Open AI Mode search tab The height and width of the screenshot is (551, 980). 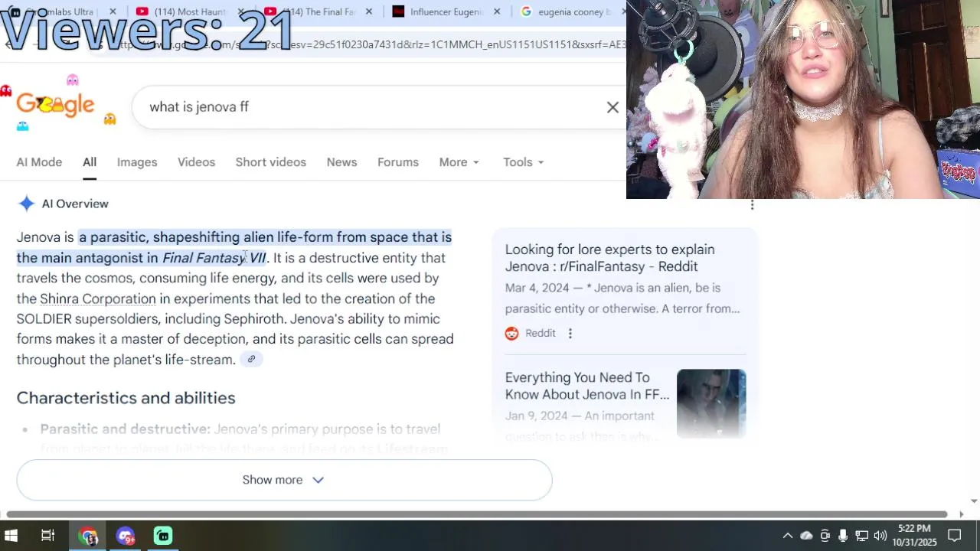click(39, 162)
